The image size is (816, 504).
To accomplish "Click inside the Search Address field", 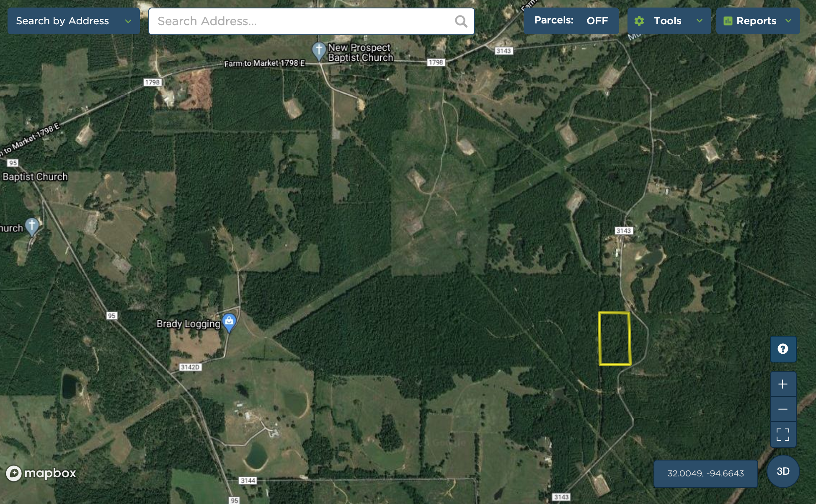I will pyautogui.click(x=311, y=21).
